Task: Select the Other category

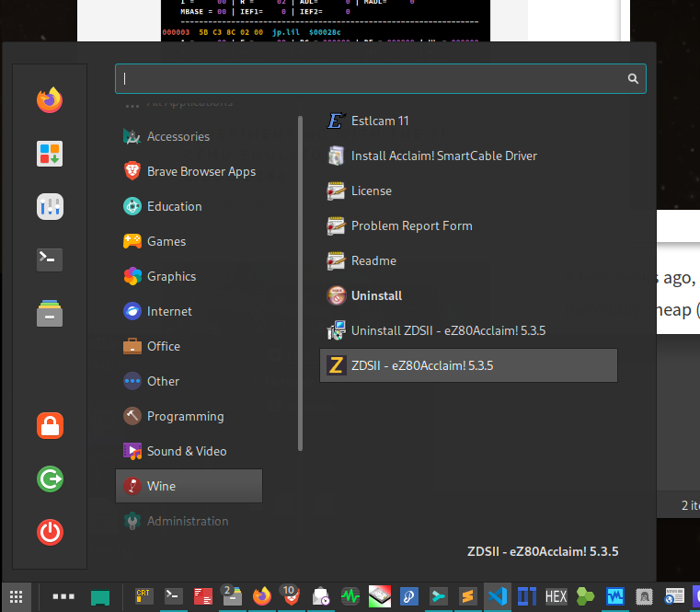Action: pos(189,381)
